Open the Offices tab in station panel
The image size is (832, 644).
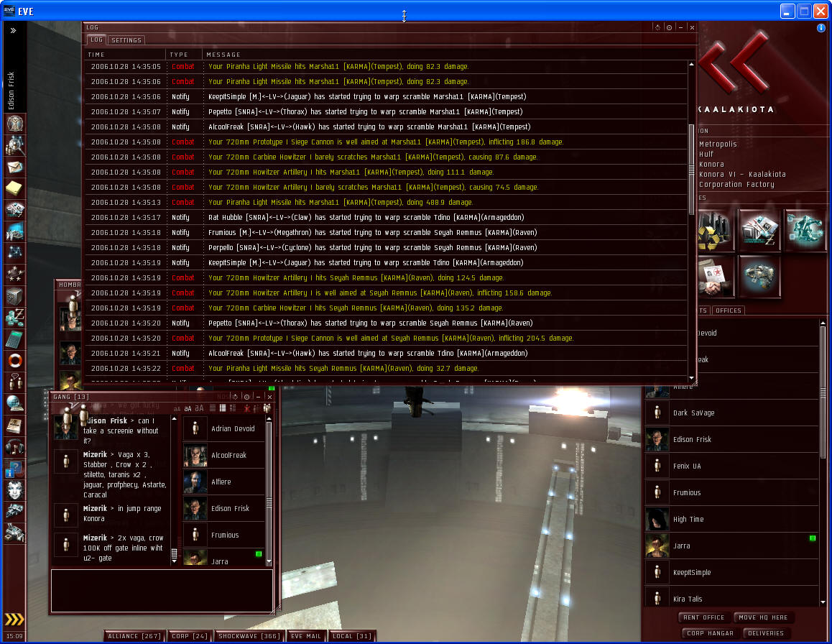point(728,310)
